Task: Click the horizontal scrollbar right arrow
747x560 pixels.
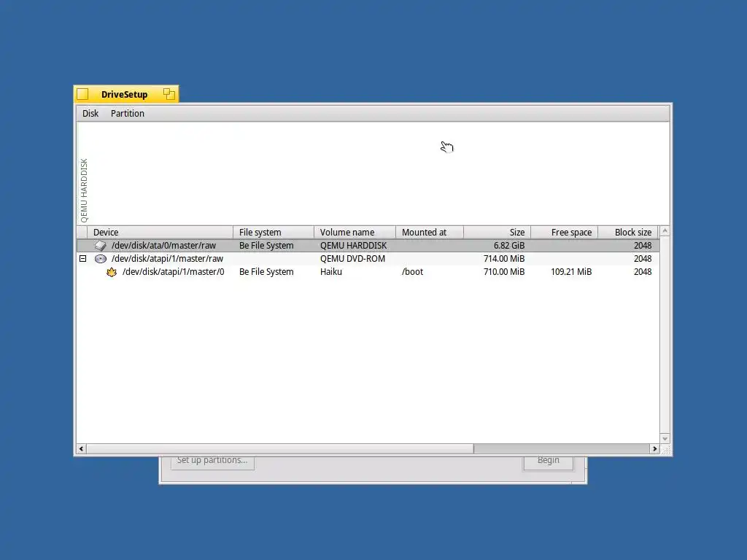Action: 654,448
